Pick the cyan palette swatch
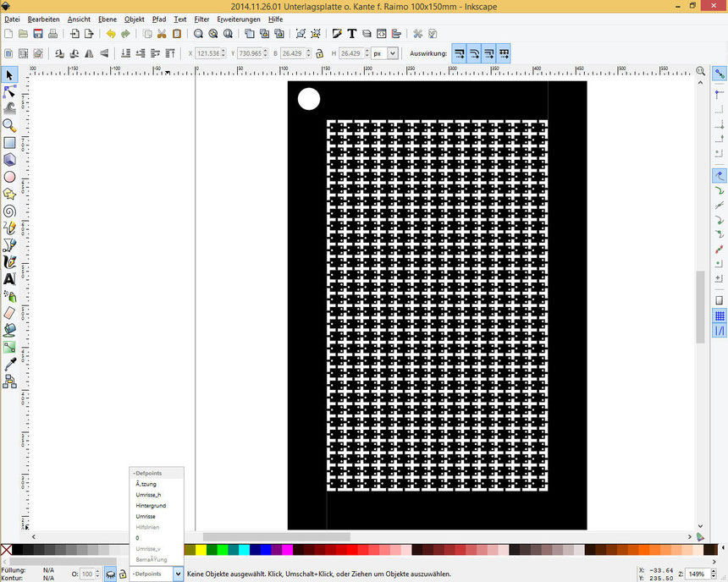 244,550
